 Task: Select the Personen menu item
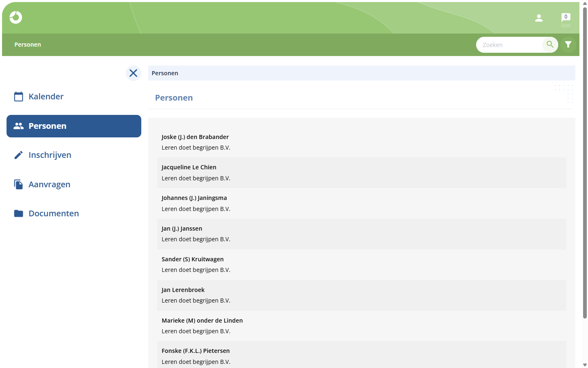[74, 126]
